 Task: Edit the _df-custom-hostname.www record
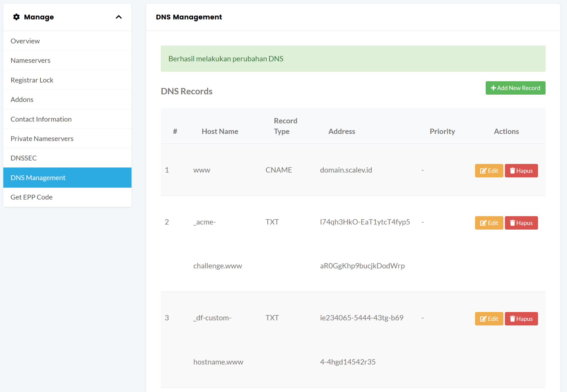coord(489,319)
